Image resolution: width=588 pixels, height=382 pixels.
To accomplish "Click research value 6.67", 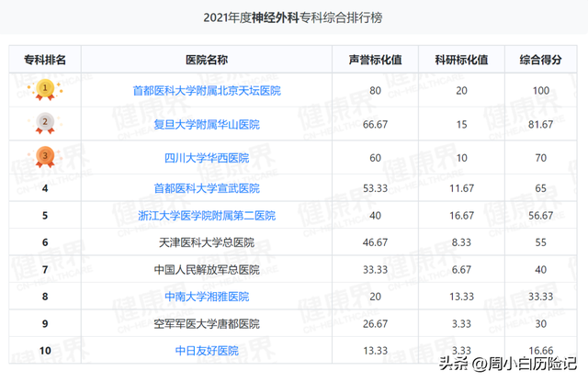I will point(461,270).
